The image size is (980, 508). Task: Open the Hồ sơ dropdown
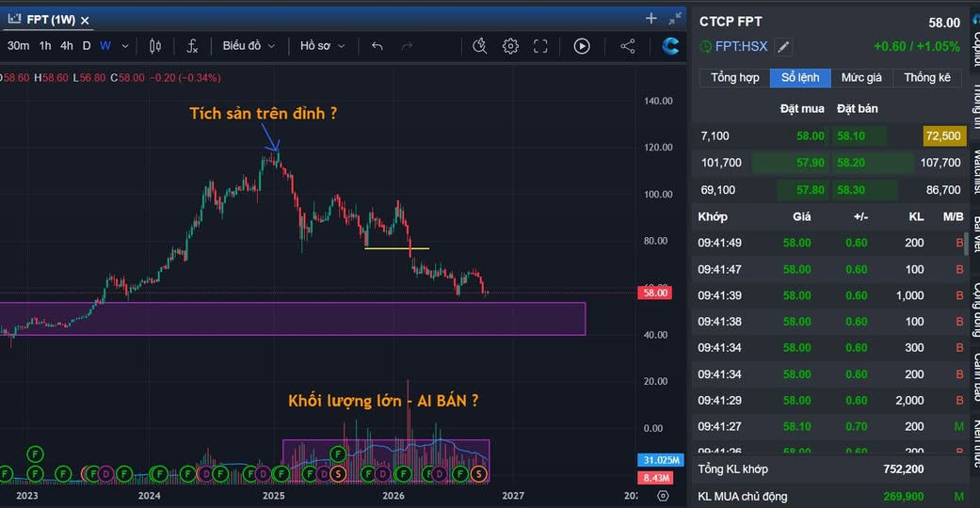click(322, 46)
